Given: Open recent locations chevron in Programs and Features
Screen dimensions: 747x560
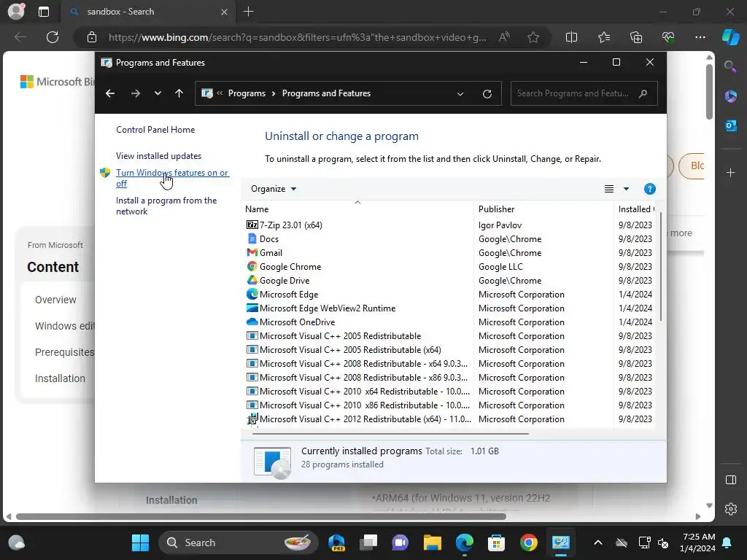Looking at the screenshot, I should (158, 93).
